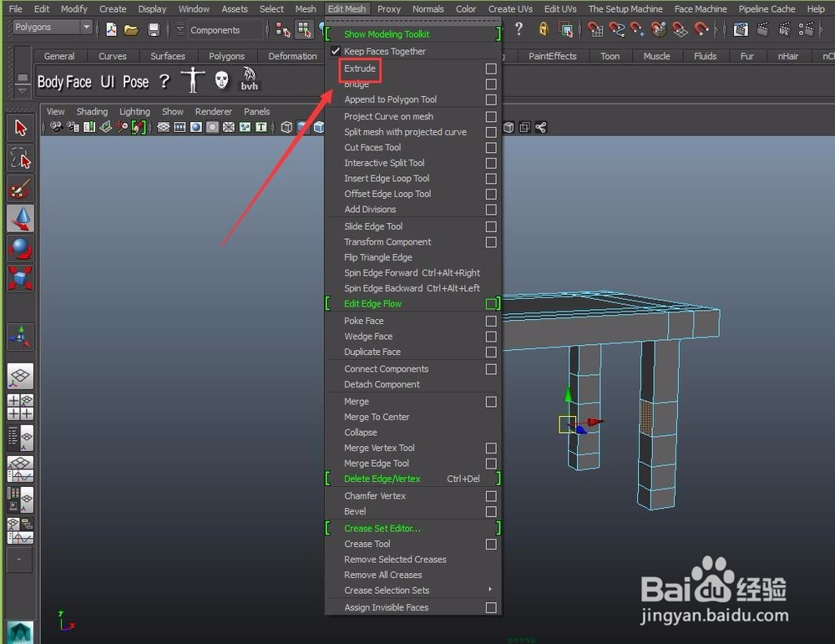Activate the Paint Selection tool
This screenshot has width=835, height=644.
(x=20, y=188)
